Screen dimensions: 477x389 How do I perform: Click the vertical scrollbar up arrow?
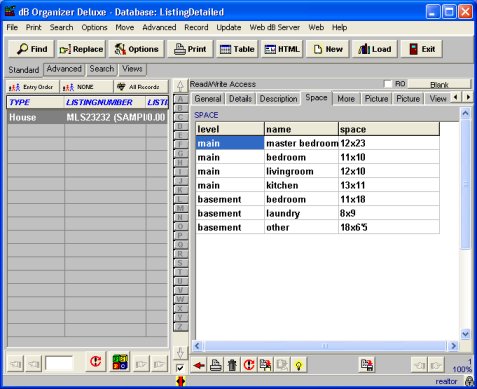click(x=465, y=114)
